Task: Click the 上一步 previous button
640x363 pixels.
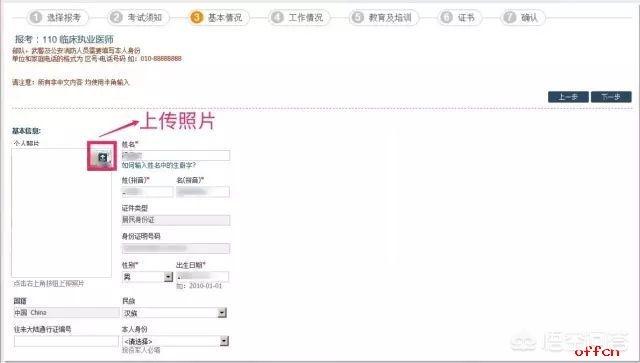Action: [568, 97]
